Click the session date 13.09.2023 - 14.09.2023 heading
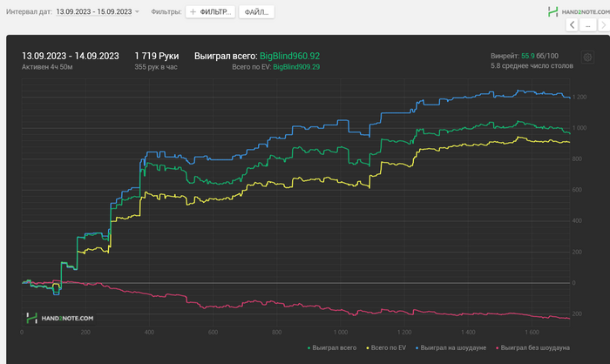 [x=71, y=56]
